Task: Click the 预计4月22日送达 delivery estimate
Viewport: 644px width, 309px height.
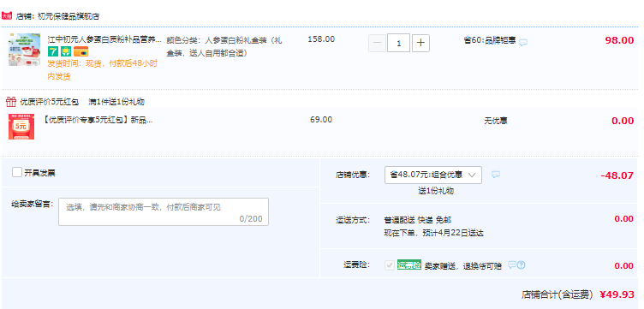Action: click(452, 233)
